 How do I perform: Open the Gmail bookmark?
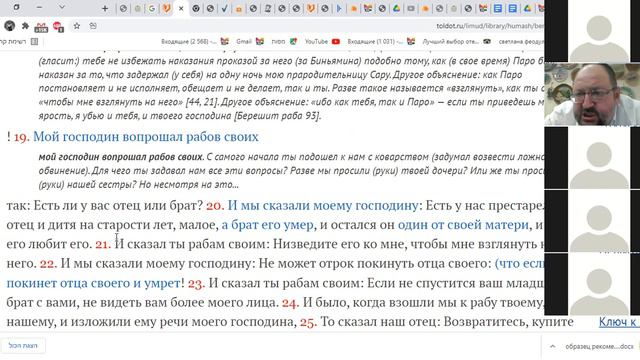click(x=250, y=41)
